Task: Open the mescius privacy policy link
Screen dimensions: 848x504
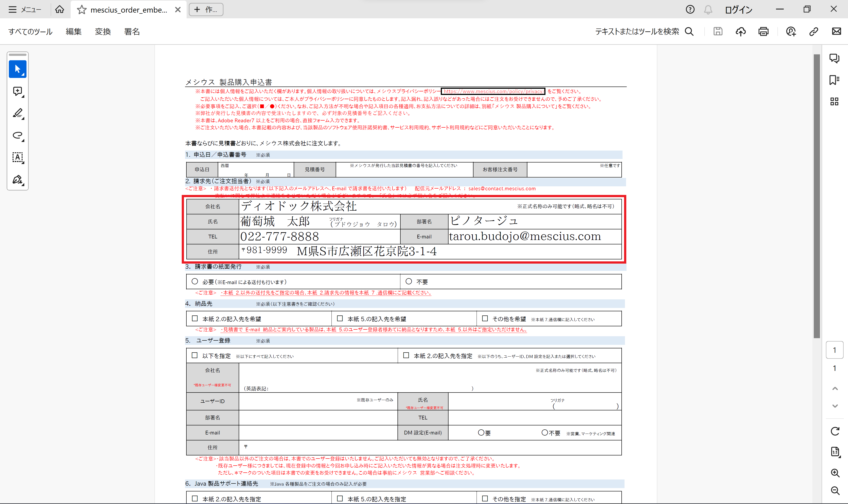Action: click(493, 91)
